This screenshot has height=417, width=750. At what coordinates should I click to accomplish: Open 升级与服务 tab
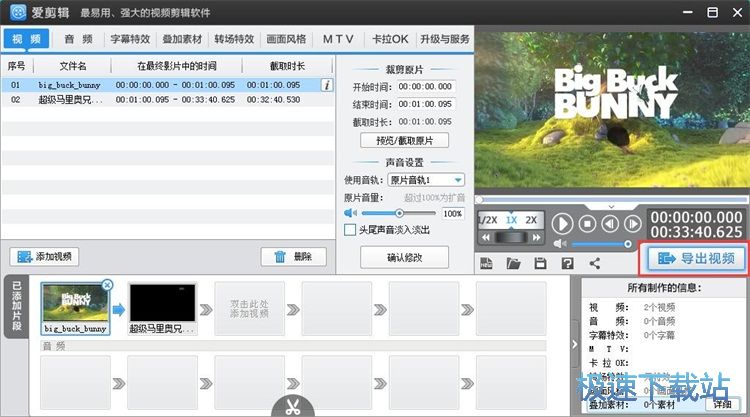point(445,39)
